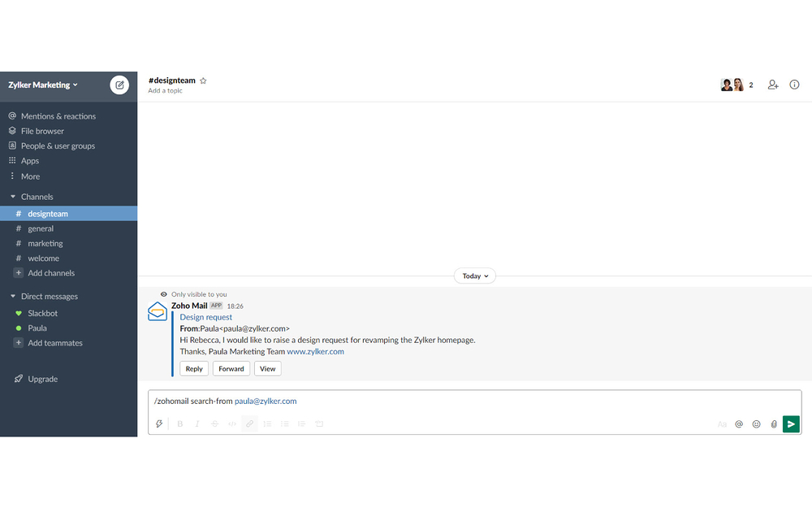Show channel details info icon
Image resolution: width=812 pixels, height=508 pixels.
click(794, 85)
